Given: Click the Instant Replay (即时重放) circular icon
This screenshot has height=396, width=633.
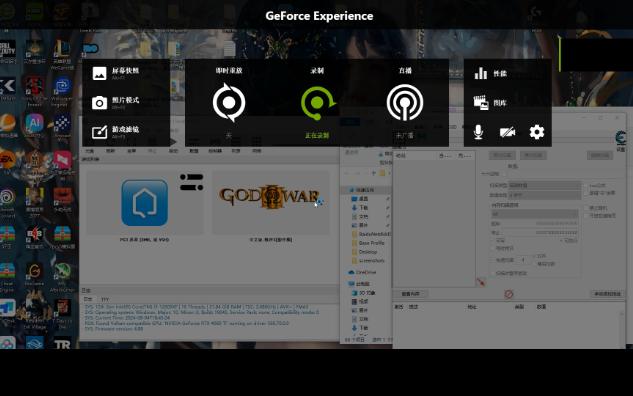Looking at the screenshot, I should [229, 103].
